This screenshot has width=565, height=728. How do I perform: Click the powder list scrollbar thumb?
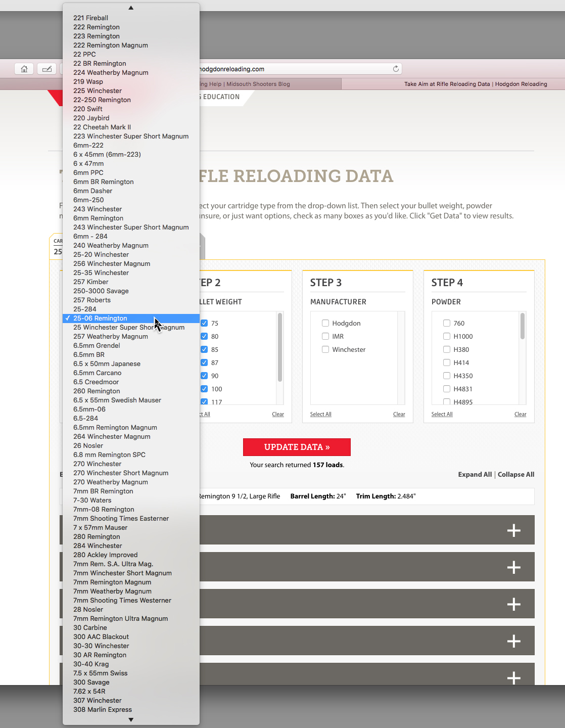[523, 326]
